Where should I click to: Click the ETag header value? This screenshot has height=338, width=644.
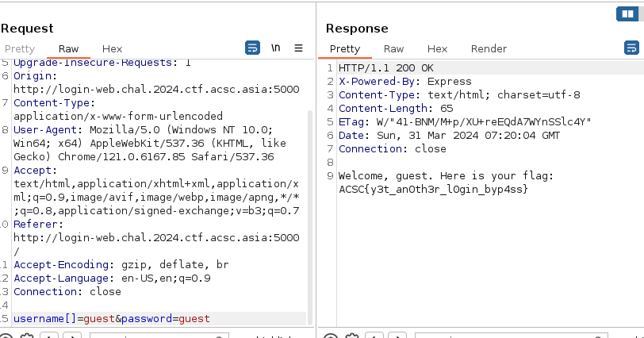(x=484, y=122)
